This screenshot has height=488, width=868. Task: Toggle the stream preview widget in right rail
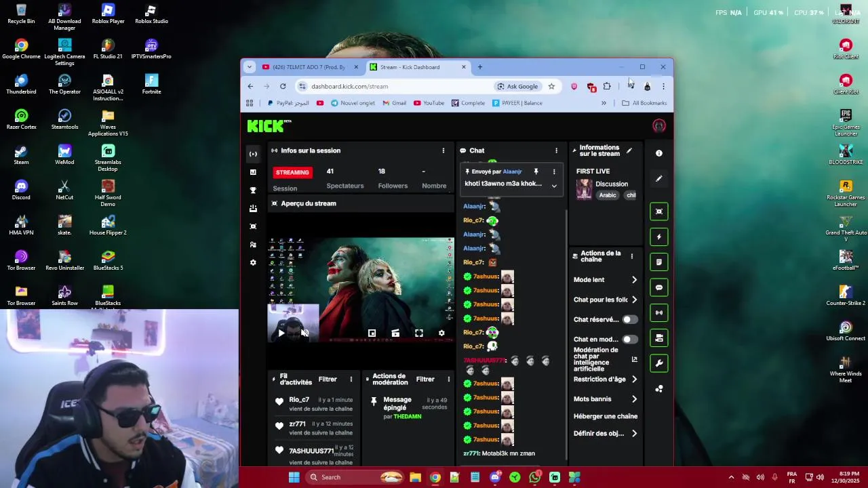(658, 211)
